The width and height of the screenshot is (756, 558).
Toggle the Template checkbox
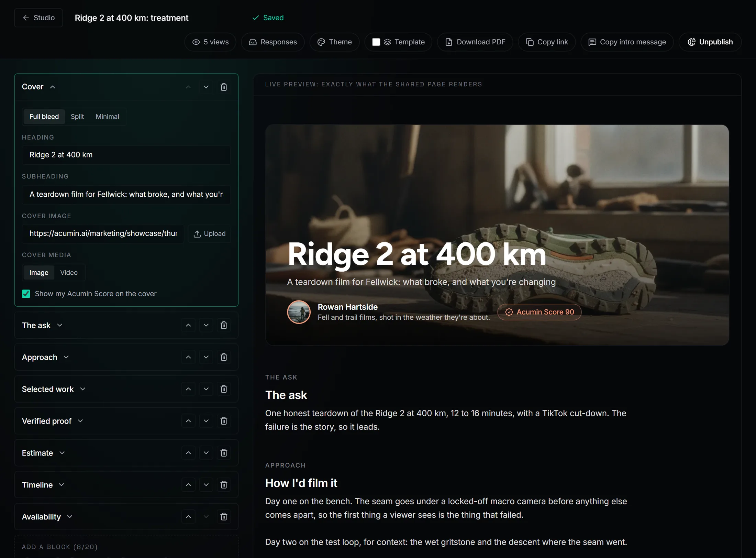click(376, 42)
